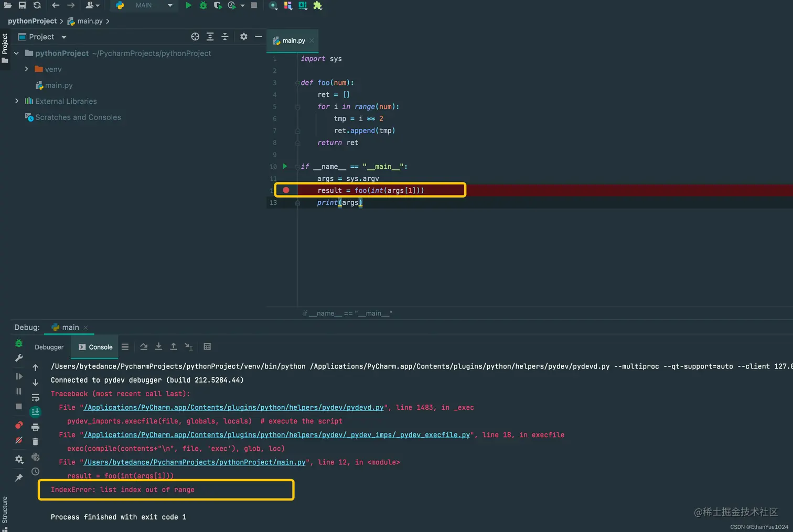Expand the venv folder
The height and width of the screenshot is (532, 793).
pos(26,69)
